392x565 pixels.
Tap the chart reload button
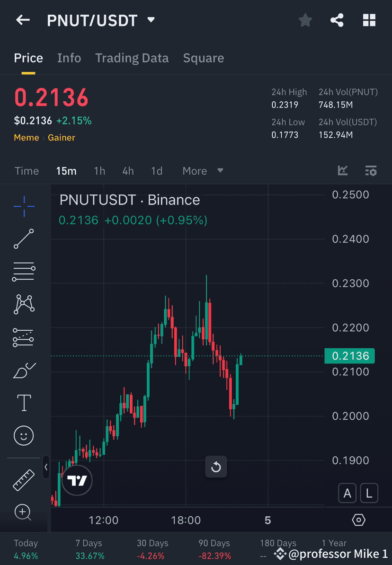tap(216, 467)
